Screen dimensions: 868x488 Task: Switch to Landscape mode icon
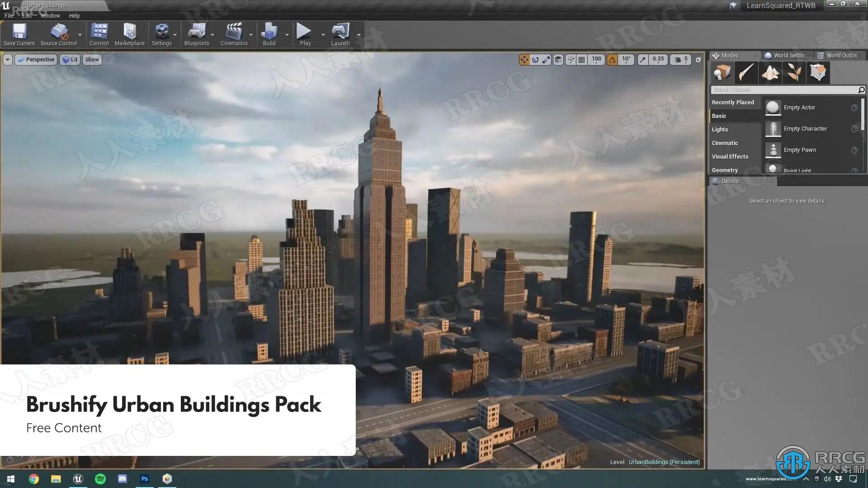pyautogui.click(x=770, y=72)
